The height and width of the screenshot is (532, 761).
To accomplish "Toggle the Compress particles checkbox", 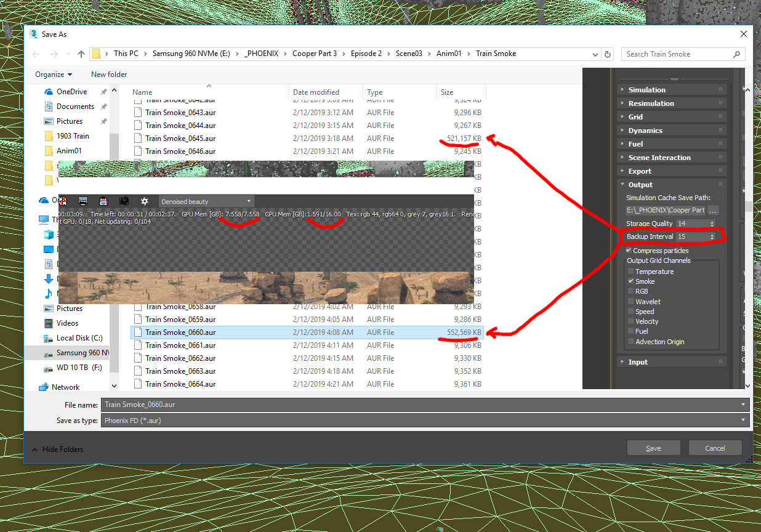I will point(629,251).
